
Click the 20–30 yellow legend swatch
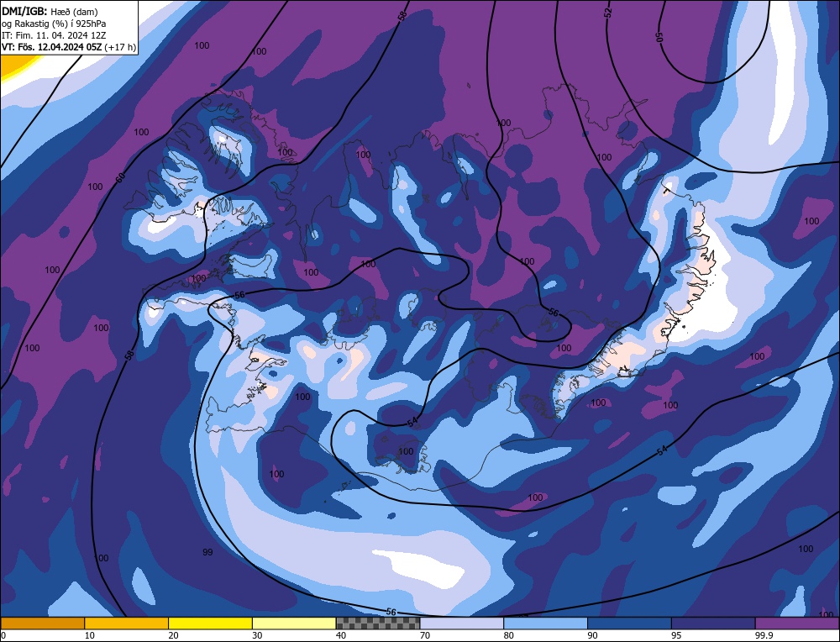click(x=210, y=624)
